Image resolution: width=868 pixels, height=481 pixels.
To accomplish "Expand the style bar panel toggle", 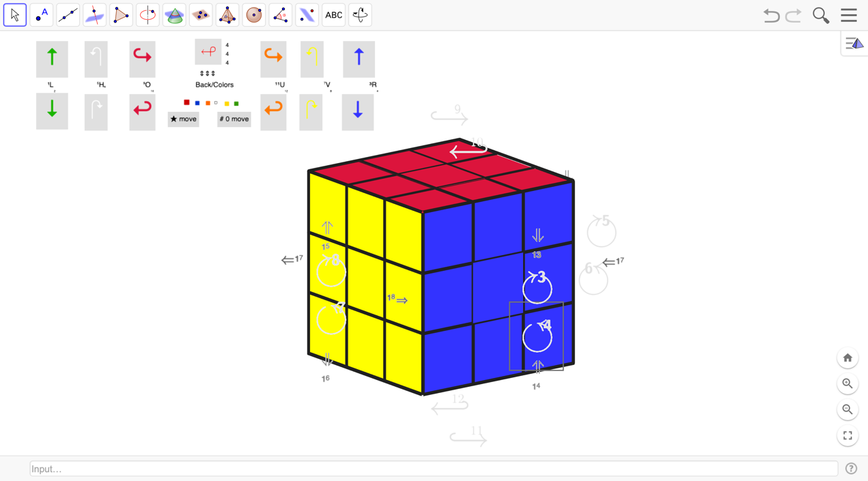I will (x=854, y=44).
